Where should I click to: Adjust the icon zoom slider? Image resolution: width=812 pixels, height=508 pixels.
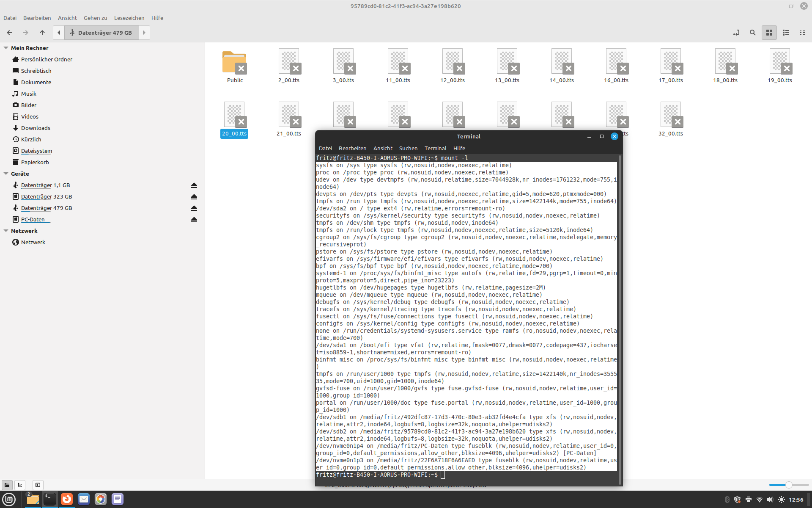(x=788, y=485)
